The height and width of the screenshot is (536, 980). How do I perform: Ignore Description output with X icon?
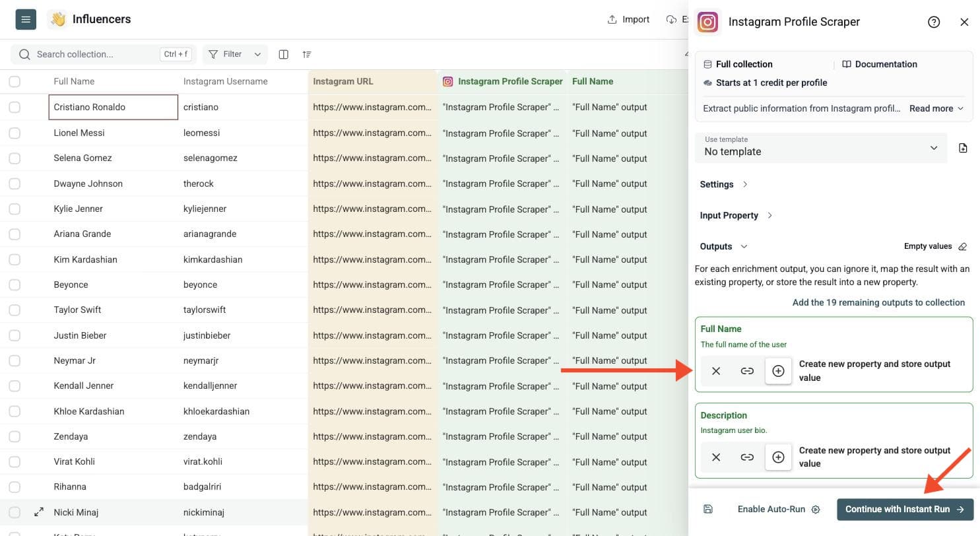point(716,457)
